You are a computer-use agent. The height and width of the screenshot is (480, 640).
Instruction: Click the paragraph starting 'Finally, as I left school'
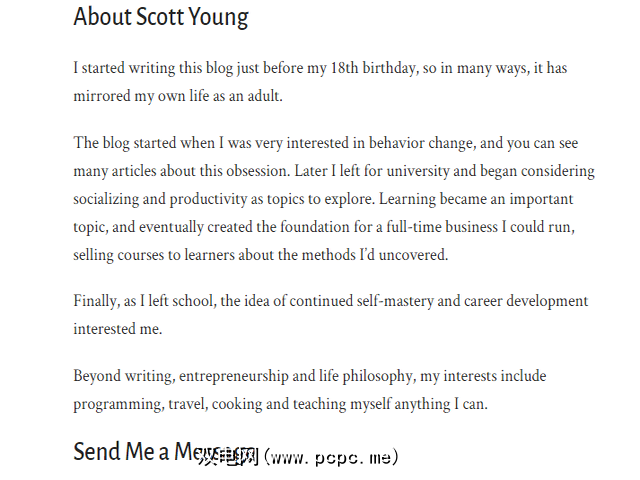point(330,314)
